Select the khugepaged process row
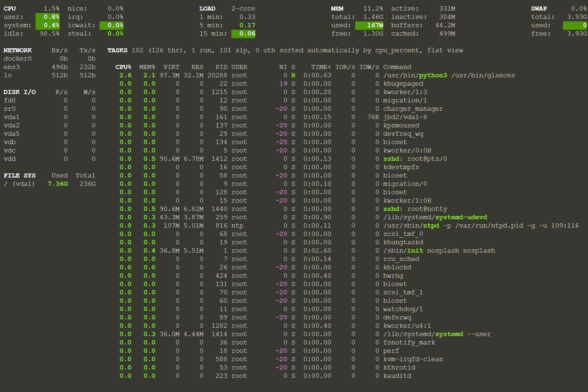 coord(271,83)
